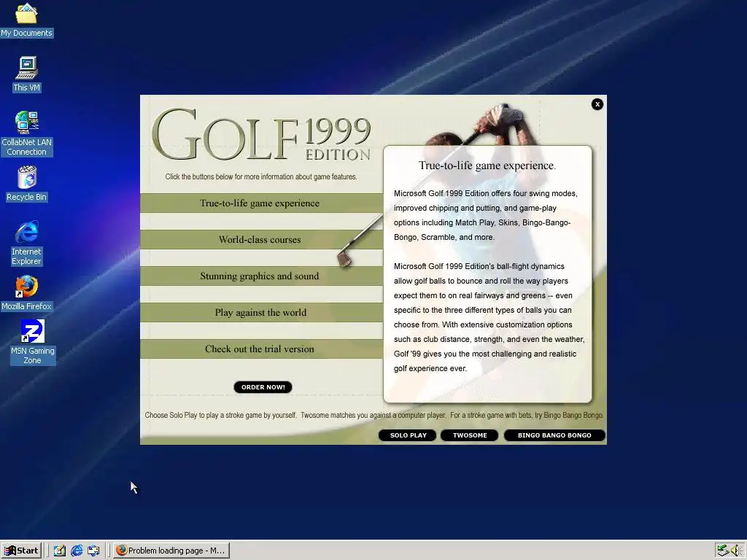Image resolution: width=747 pixels, height=560 pixels.
Task: Click quick launch notepad-style icon
Action: 60,551
